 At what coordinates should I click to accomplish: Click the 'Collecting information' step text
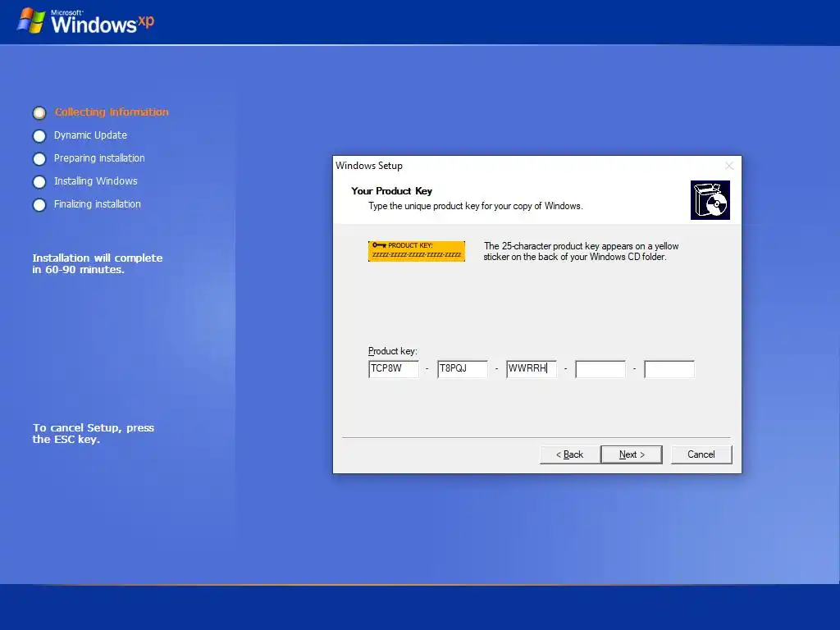tap(112, 112)
